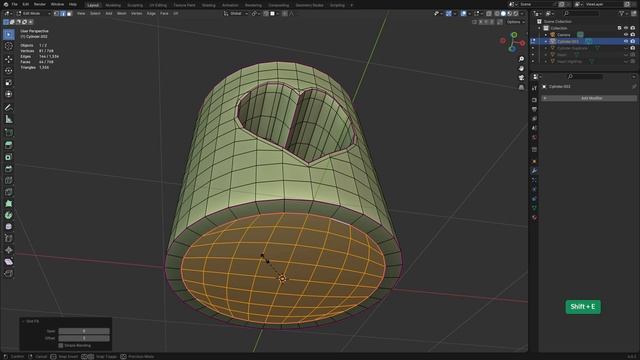Hide Cylinder.002 with its eye icon
This screenshot has height=360, width=640.
[626, 41]
